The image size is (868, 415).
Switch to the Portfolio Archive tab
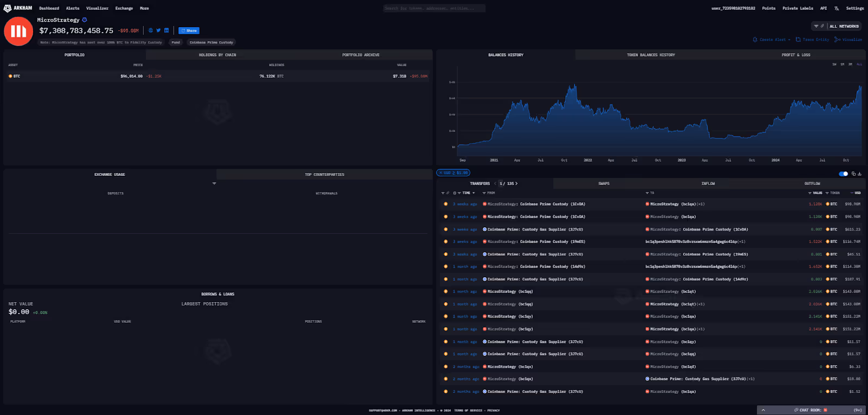pyautogui.click(x=361, y=55)
